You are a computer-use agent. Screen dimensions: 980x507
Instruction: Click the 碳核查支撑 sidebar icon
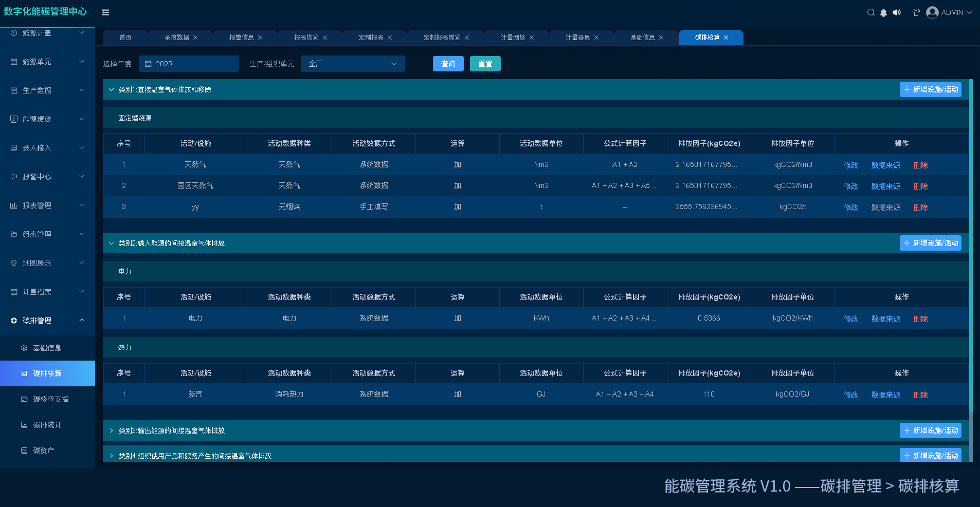24,399
